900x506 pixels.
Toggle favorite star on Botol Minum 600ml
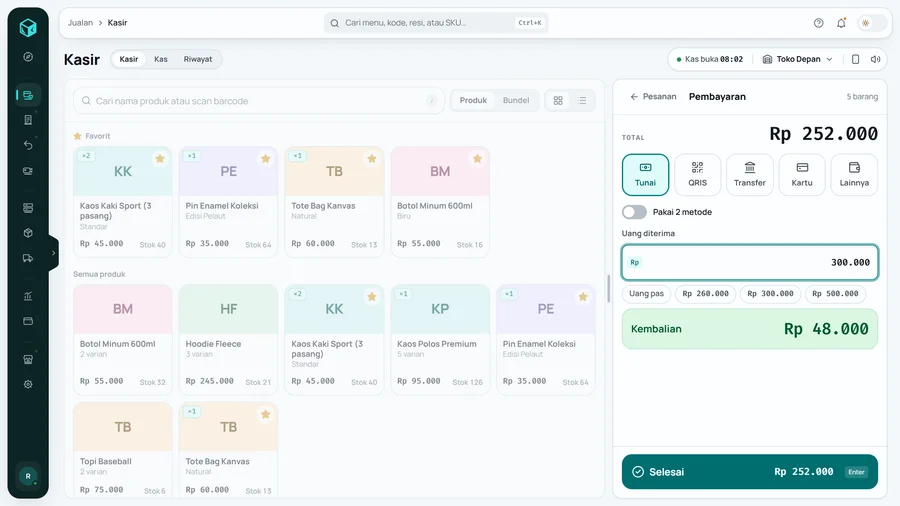(477, 159)
